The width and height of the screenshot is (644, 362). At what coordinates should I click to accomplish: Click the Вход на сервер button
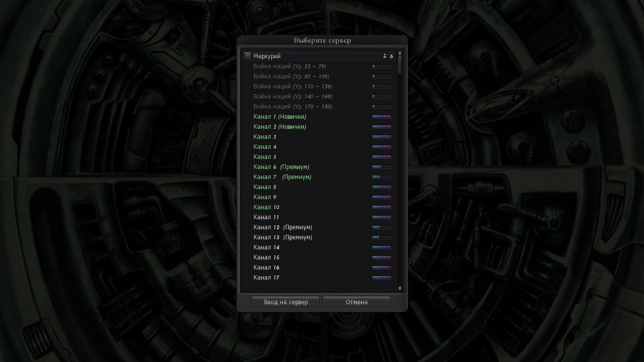[286, 302]
